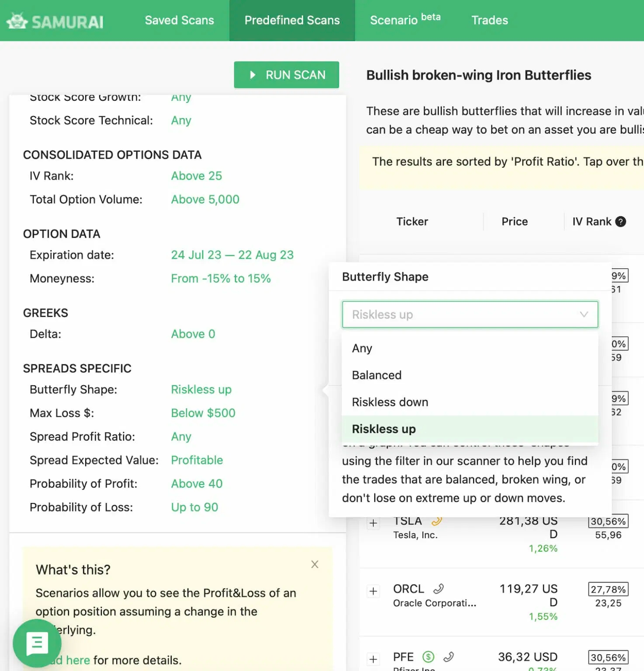Click the orange link icon beside TSLA

click(436, 521)
